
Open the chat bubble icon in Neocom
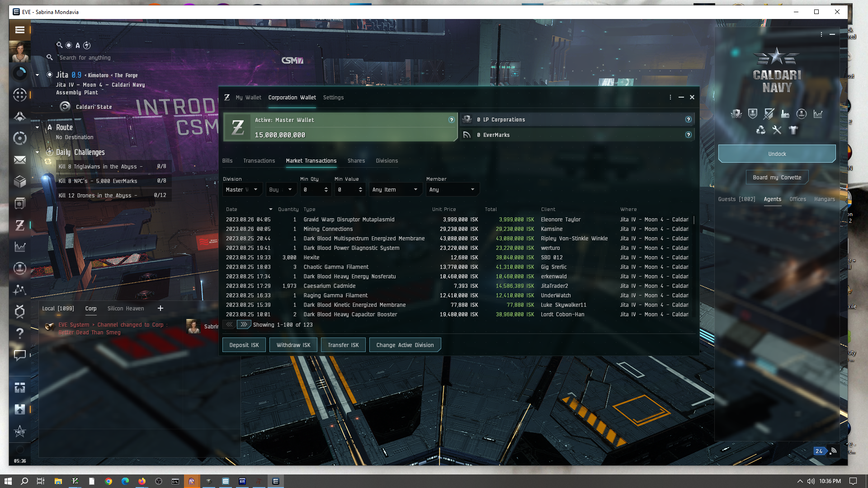tap(20, 355)
